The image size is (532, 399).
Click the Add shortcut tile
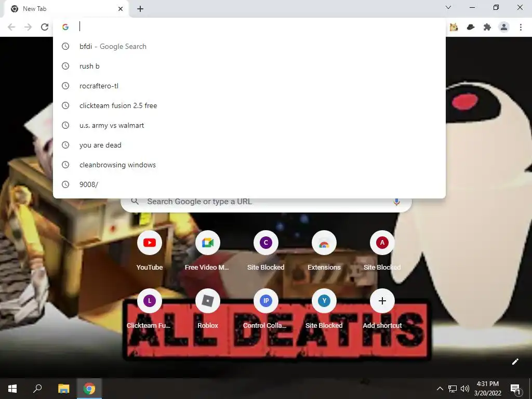click(382, 309)
